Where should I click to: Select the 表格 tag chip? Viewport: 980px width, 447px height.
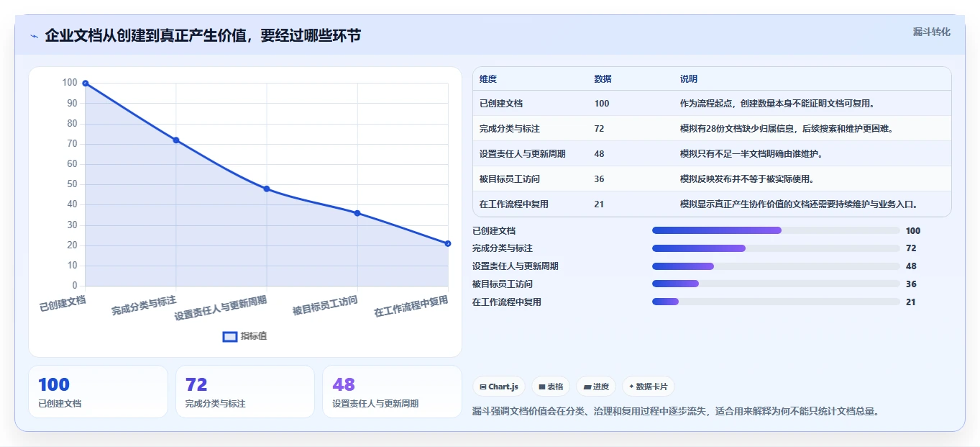(x=551, y=387)
